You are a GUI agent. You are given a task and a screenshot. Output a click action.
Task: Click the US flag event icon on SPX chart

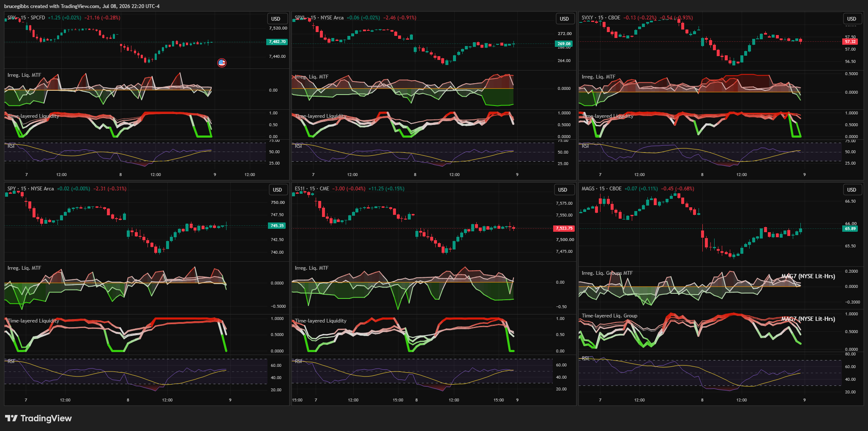coord(222,63)
